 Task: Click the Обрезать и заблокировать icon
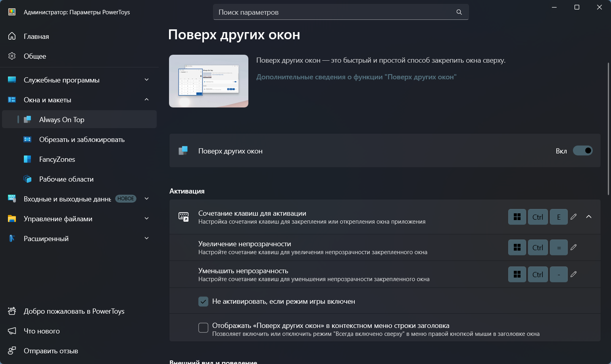(27, 139)
